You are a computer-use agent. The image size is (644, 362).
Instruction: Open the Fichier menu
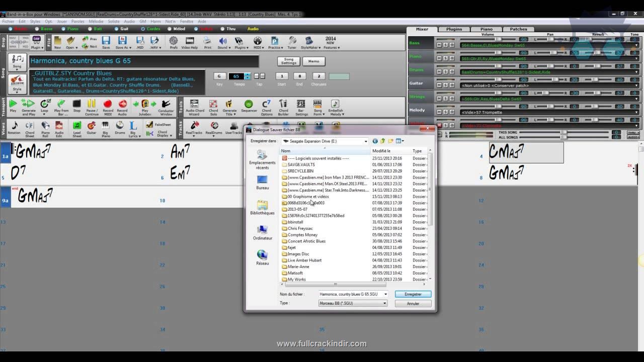8,22
